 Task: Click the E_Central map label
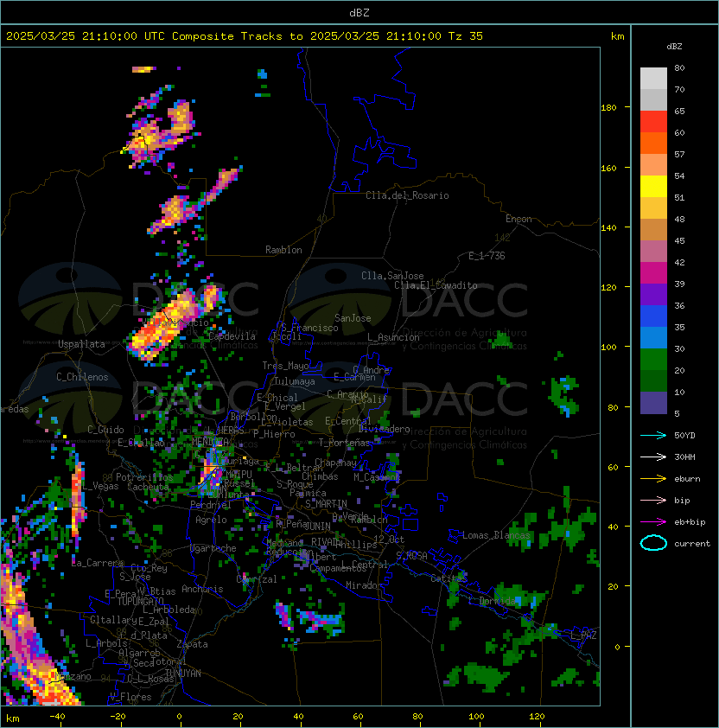click(347, 421)
